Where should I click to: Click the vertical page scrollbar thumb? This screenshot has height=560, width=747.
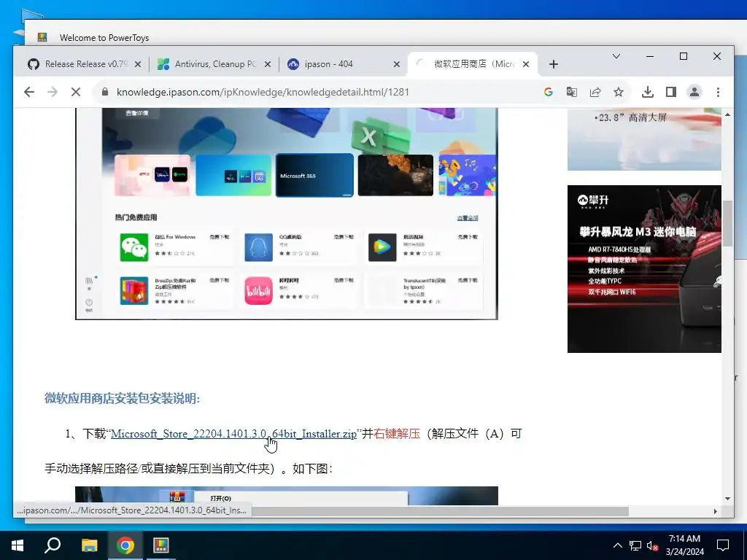727,224
